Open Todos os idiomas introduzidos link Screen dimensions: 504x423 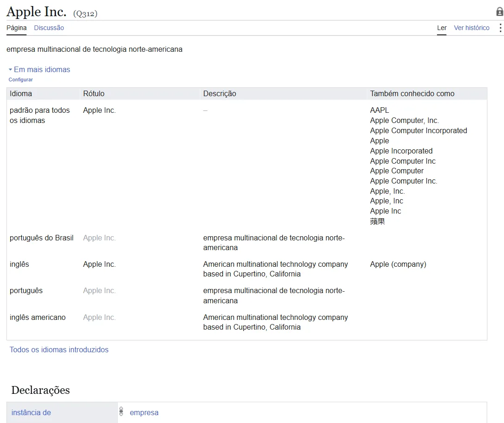tap(59, 349)
